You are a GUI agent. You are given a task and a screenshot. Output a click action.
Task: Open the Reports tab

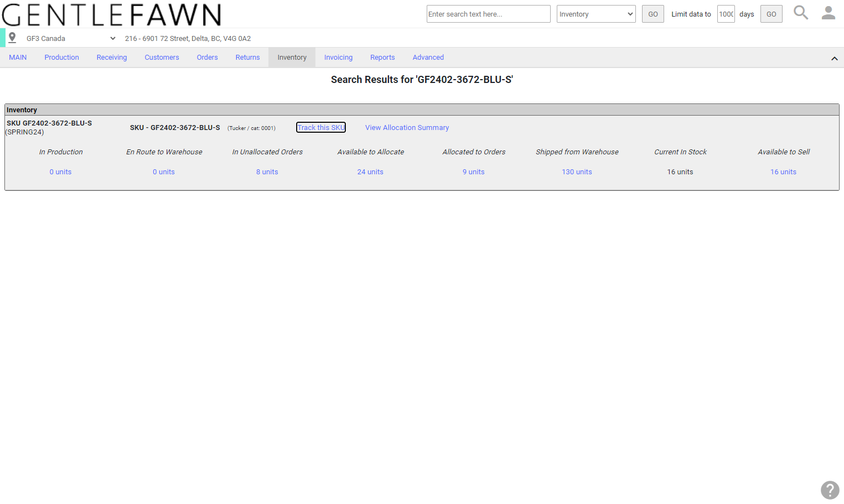pyautogui.click(x=382, y=58)
